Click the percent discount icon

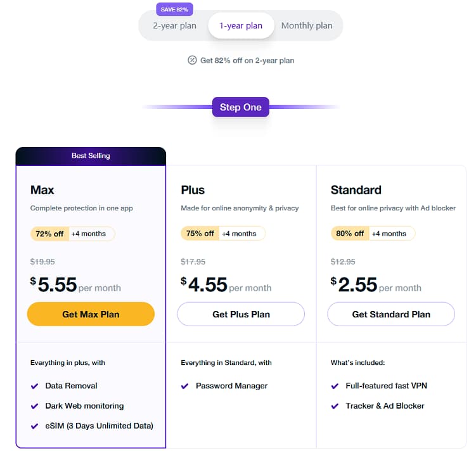[x=192, y=60]
